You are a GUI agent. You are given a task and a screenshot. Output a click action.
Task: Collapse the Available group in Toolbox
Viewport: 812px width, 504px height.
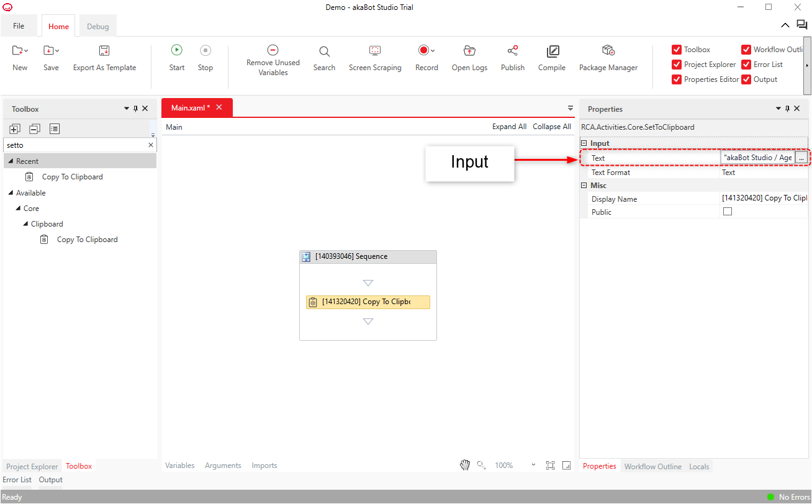[x=11, y=193]
